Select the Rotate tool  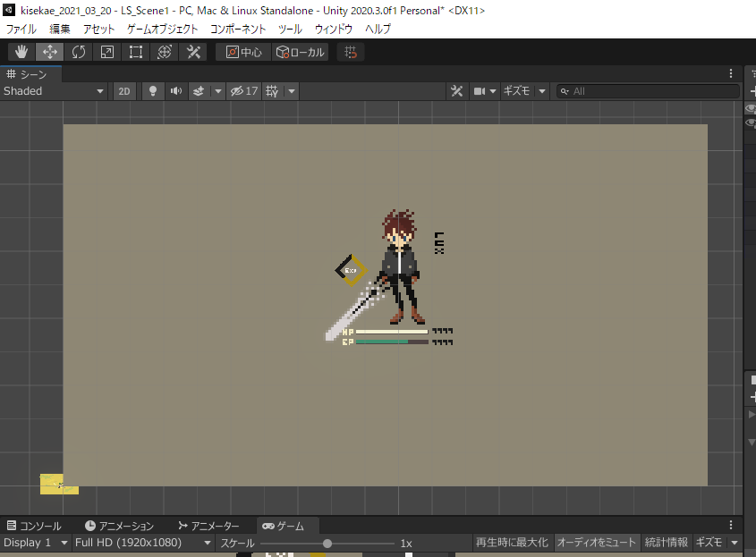coord(78,52)
